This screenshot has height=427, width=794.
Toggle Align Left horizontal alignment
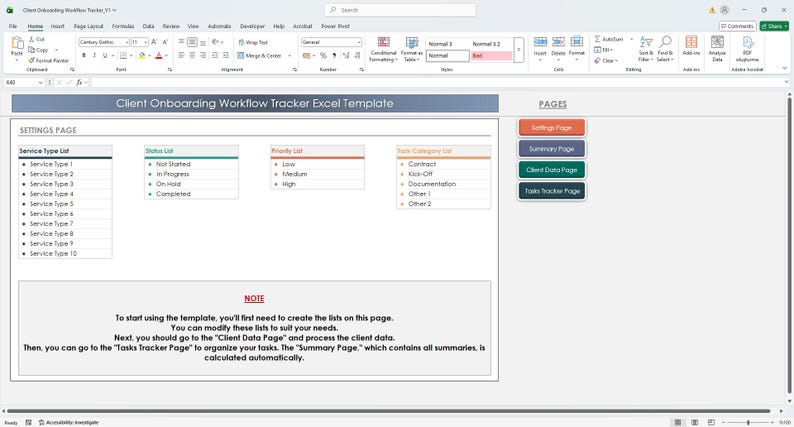(181, 56)
